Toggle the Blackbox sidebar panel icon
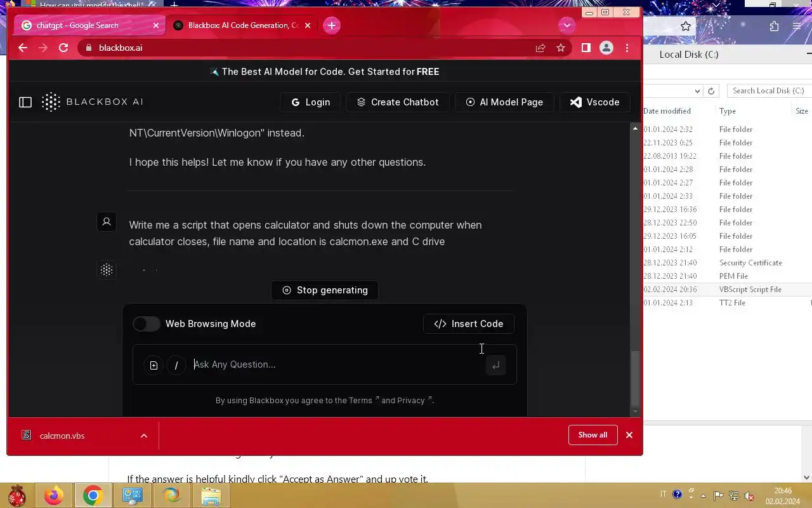This screenshot has width=812, height=508. 25,102
